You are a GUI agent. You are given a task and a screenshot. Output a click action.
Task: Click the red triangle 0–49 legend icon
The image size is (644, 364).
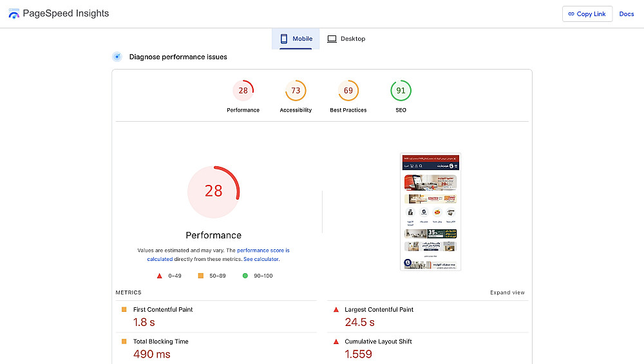159,276
